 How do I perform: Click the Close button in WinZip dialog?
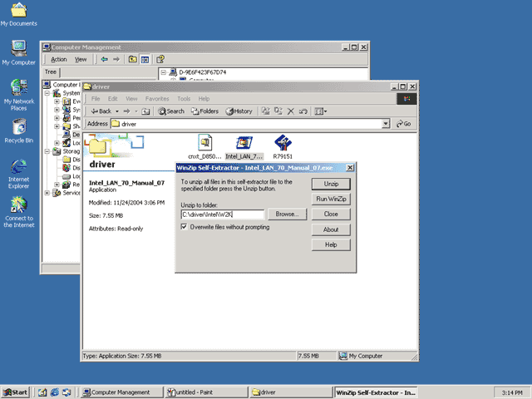click(x=331, y=214)
